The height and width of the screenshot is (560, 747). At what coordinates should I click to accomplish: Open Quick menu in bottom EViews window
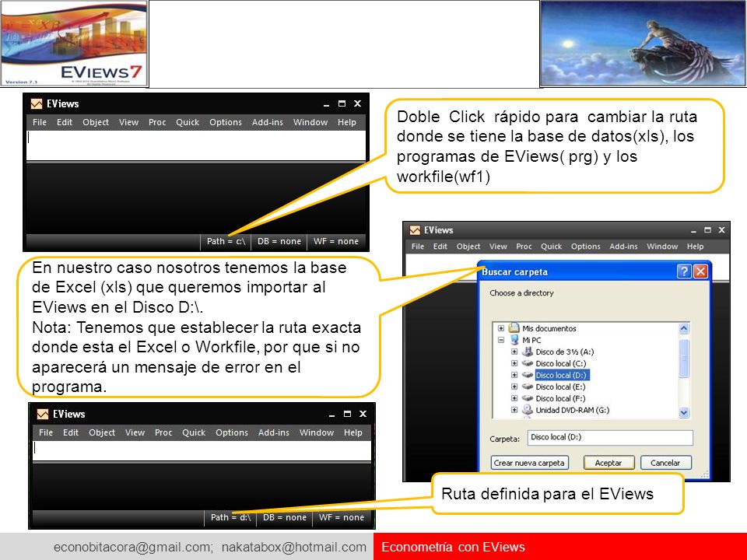(194, 433)
